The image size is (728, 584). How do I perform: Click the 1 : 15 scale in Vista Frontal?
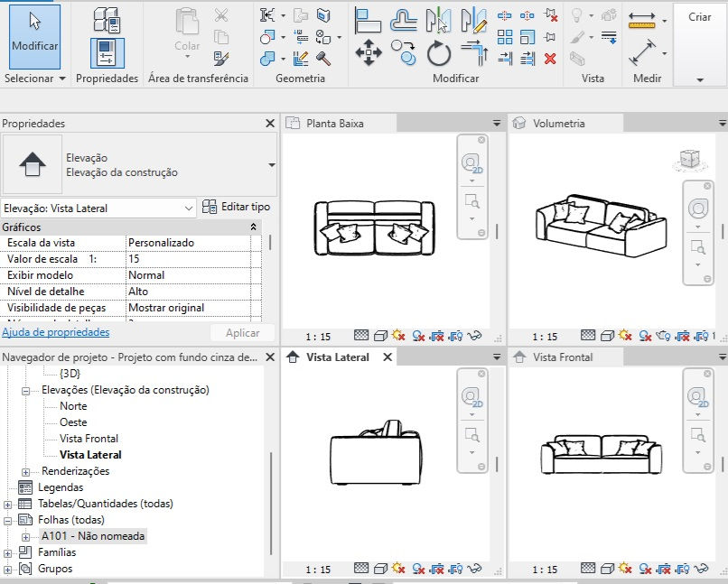[x=545, y=570]
